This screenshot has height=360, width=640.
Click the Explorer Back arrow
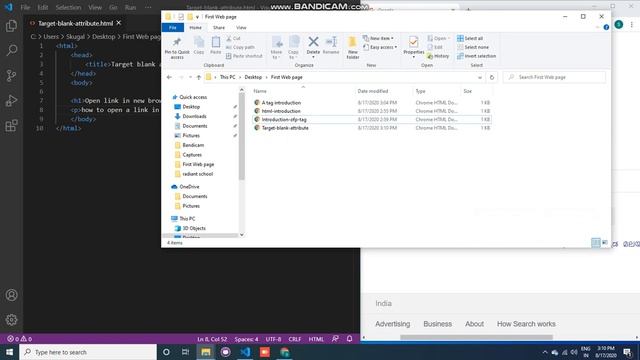click(169, 77)
